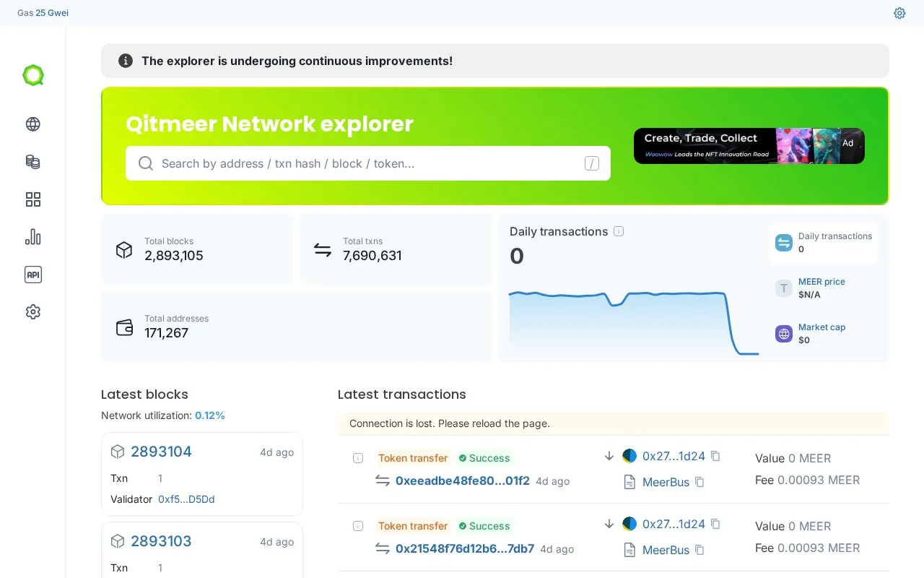
Task: Open the settings gear in top bar
Action: tap(899, 13)
